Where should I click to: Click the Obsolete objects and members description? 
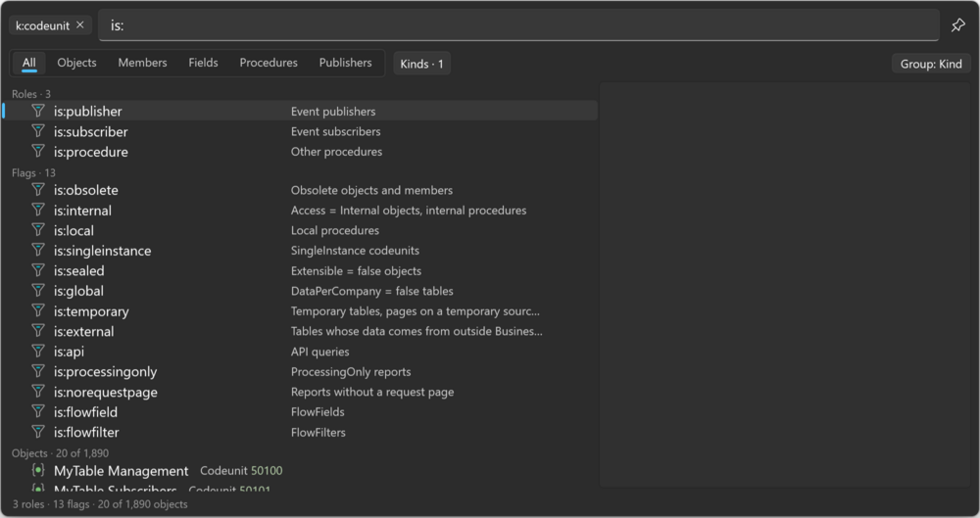tap(371, 190)
